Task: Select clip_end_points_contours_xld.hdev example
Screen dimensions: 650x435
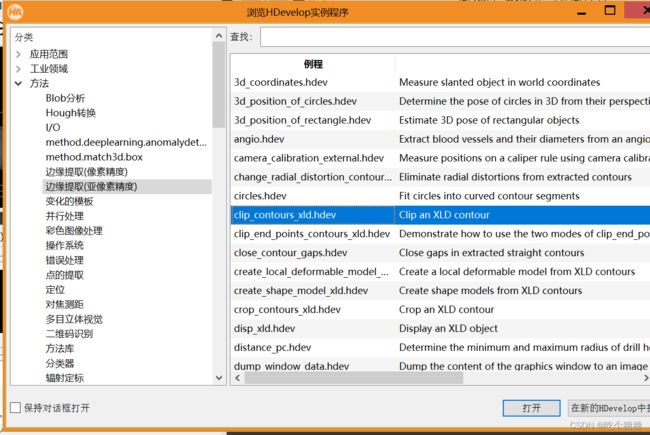Action: coord(312,234)
